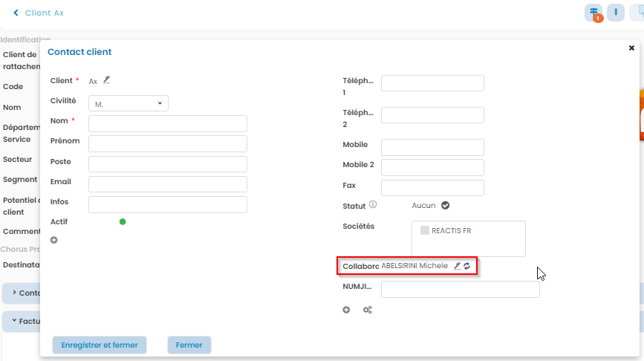Click the info icon next to Statut
The image size is (644, 361).
373,205
